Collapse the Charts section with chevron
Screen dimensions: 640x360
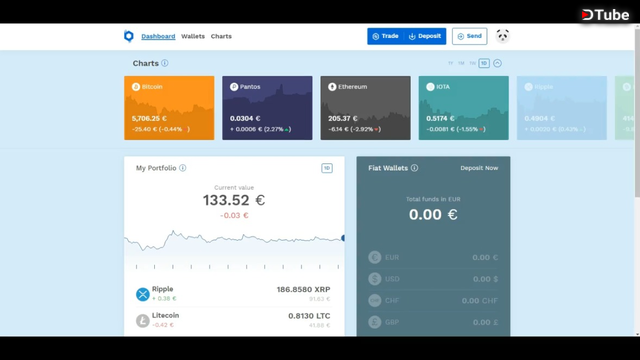click(497, 63)
